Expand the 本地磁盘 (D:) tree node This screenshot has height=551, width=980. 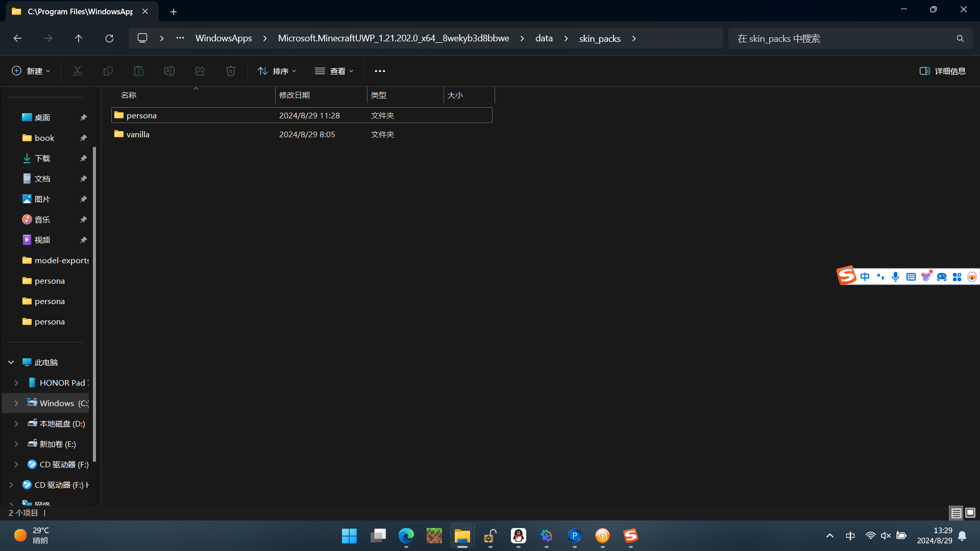[x=16, y=423]
